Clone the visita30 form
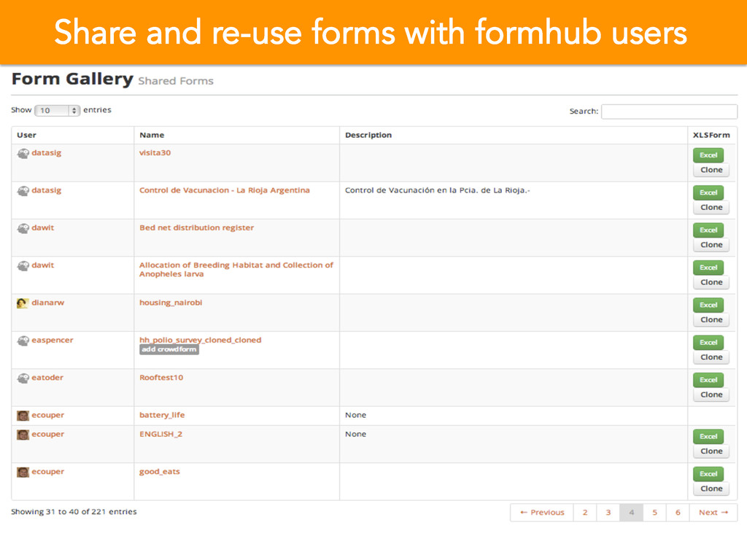Viewport: 747px width, 560px height. click(x=711, y=170)
